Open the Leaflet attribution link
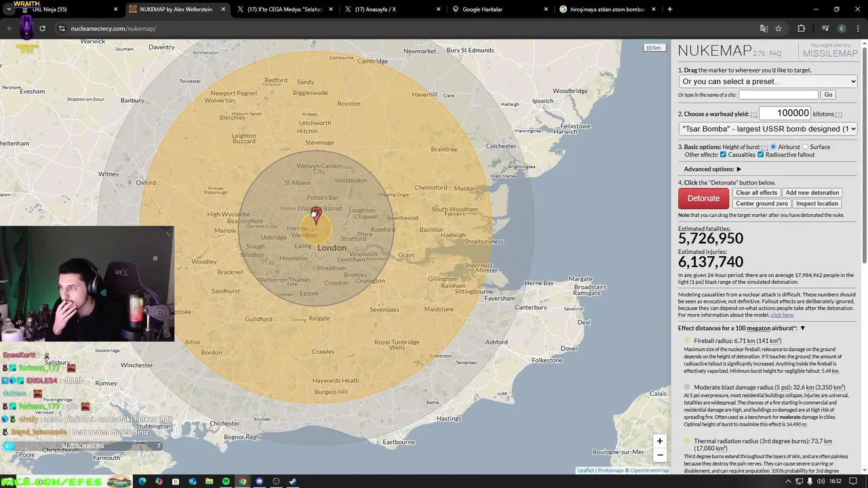The width and height of the screenshot is (868, 488). click(x=585, y=470)
